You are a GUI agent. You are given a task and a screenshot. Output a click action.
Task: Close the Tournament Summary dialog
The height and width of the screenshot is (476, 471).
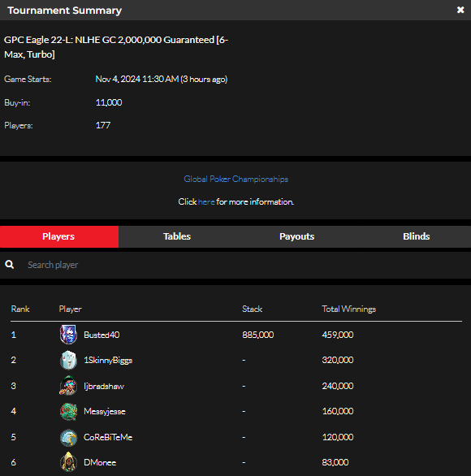tap(460, 10)
